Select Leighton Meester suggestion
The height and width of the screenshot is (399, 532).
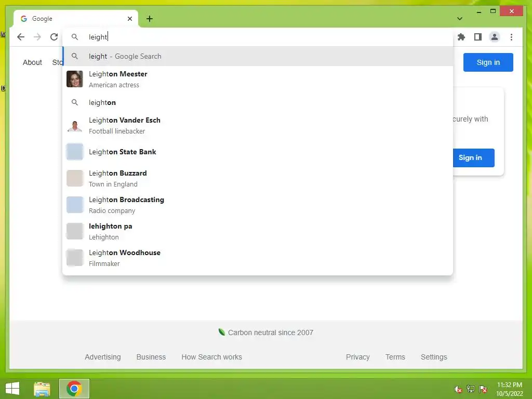[258, 79]
